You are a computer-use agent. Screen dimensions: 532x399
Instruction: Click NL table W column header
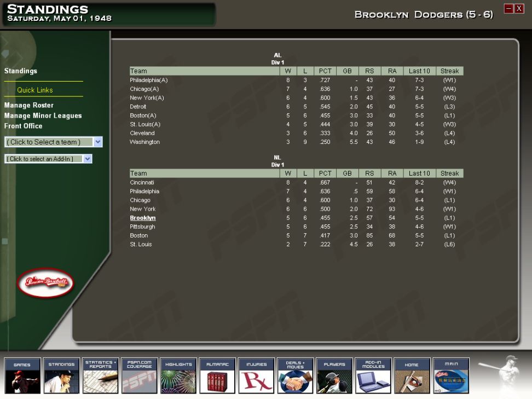click(x=288, y=174)
